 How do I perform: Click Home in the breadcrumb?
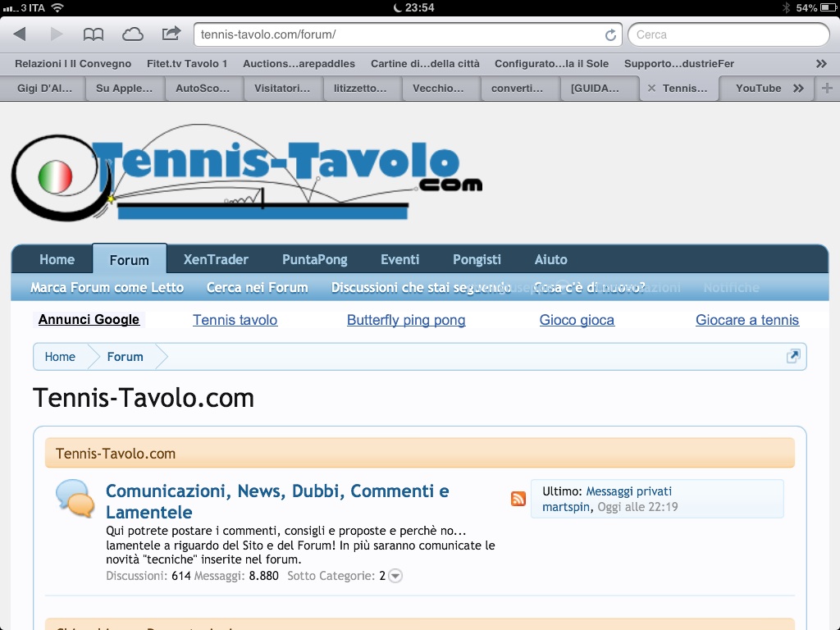60,357
